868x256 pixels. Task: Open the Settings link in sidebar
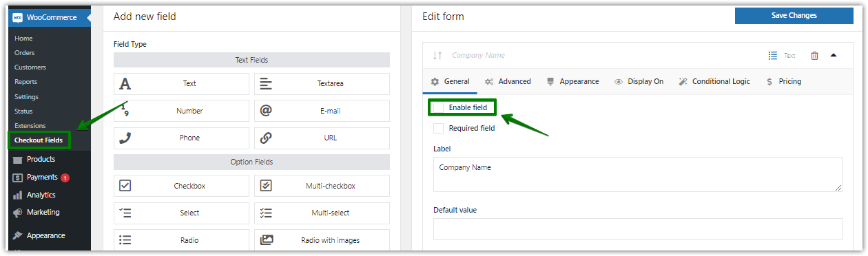coord(26,97)
